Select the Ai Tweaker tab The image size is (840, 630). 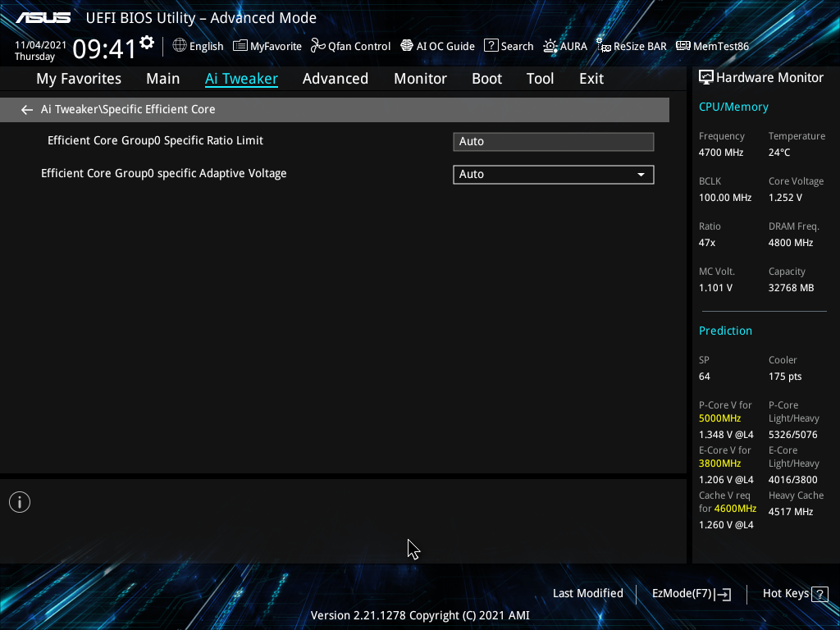click(241, 79)
